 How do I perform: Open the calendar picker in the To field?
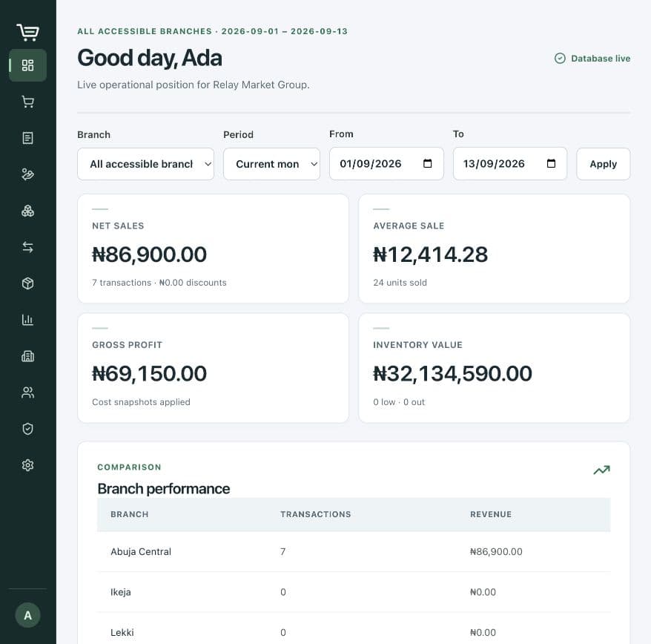[x=551, y=164]
